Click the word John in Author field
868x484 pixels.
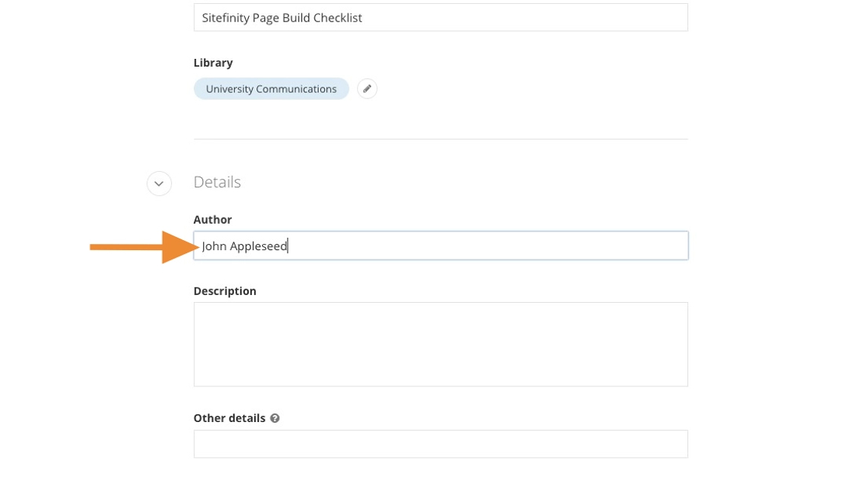(x=215, y=246)
